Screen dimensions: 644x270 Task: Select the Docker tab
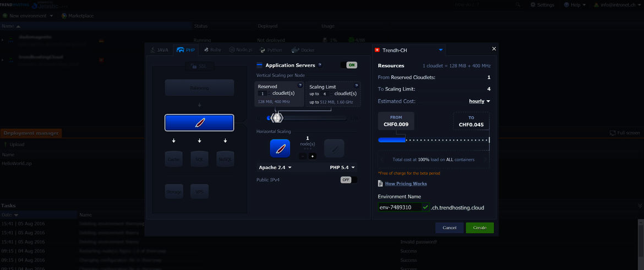(x=303, y=50)
